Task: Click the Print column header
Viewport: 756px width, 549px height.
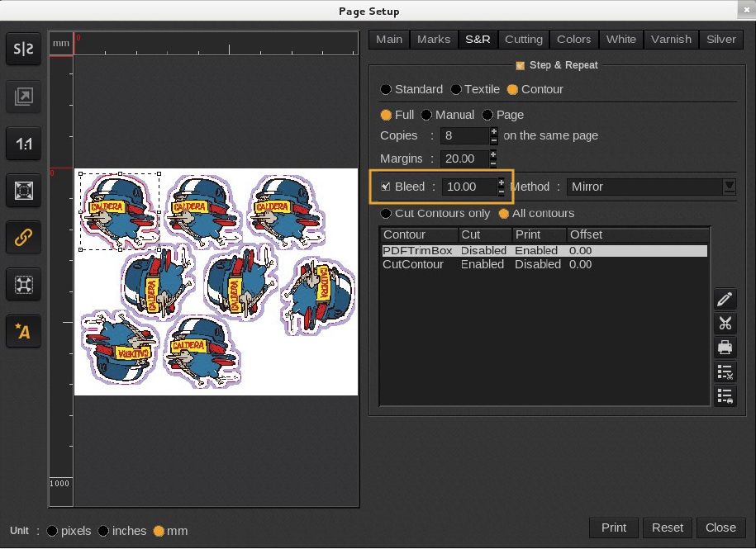Action: tap(539, 234)
